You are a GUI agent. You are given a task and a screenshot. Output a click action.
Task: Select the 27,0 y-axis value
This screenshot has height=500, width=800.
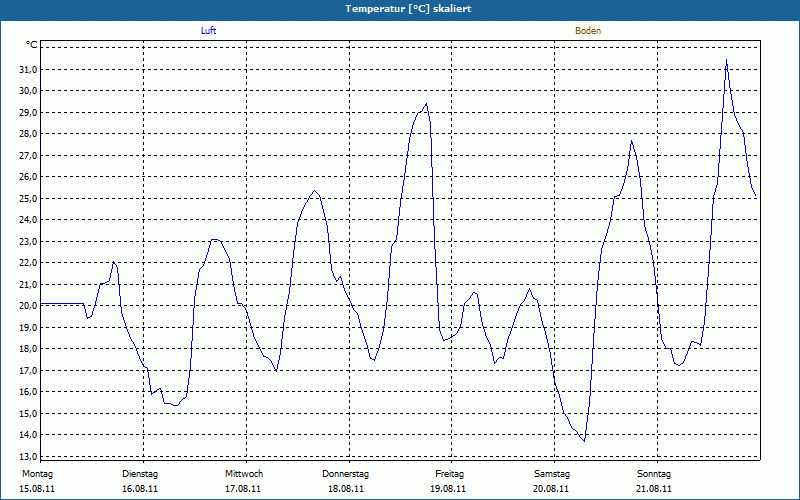click(x=29, y=156)
